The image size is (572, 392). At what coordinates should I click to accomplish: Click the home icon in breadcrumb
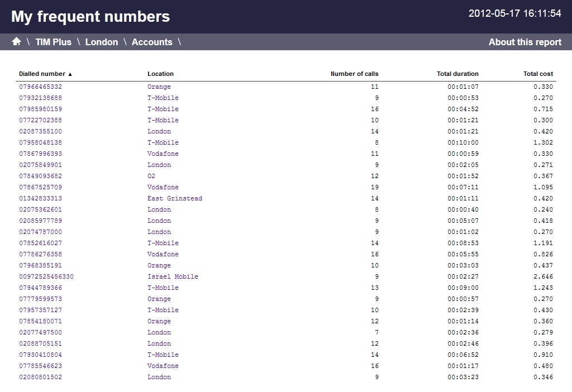(x=16, y=42)
